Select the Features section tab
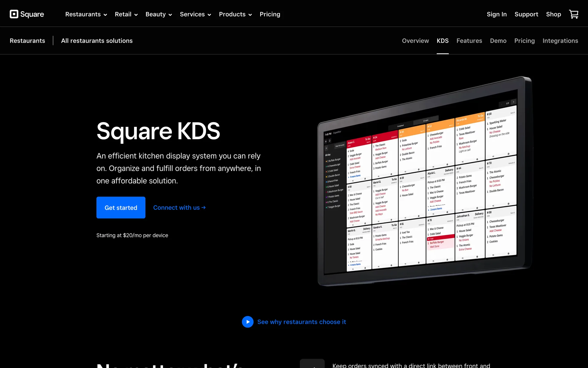This screenshot has height=368, width=588. click(x=469, y=41)
